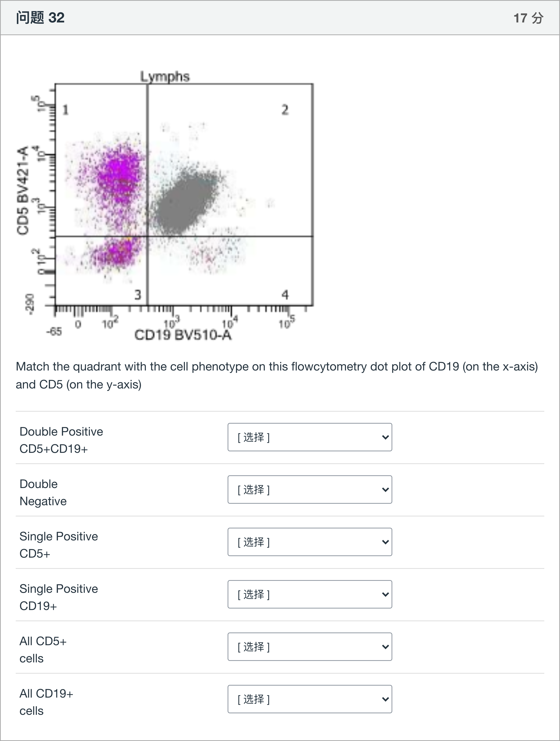Click the chevron arrow on All CD19+ dropdown
This screenshot has height=741, width=560.
[x=385, y=699]
